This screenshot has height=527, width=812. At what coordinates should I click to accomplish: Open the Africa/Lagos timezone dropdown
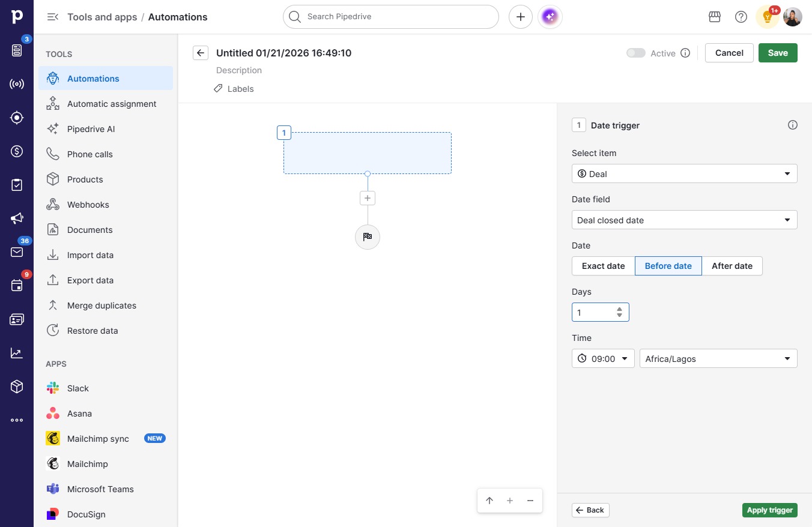coord(718,358)
